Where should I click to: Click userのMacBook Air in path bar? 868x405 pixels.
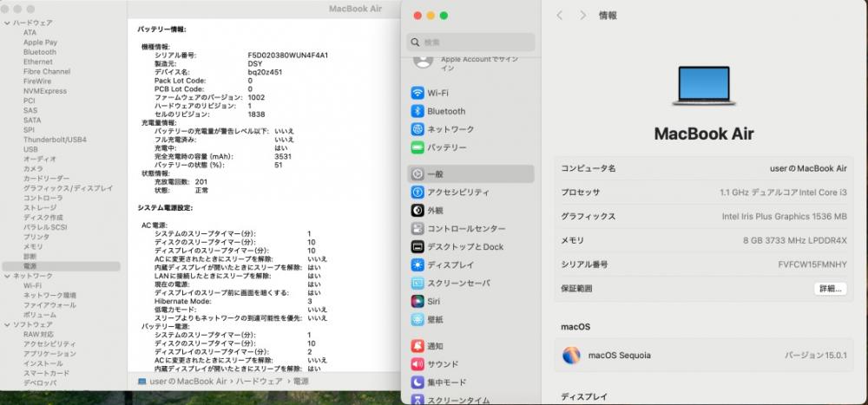pos(187,382)
